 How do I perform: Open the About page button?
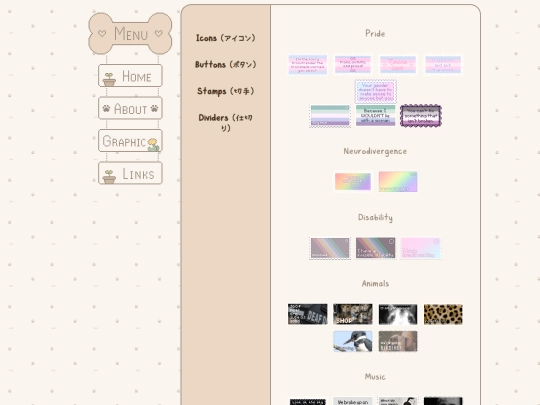pos(130,108)
